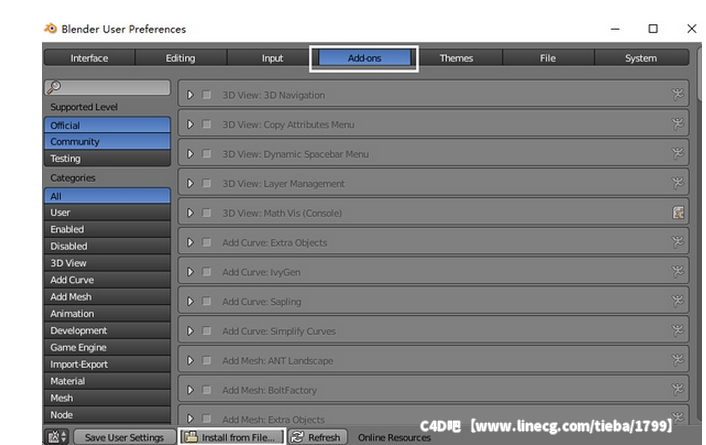Click the Math Vis (Console) support icon

tap(678, 213)
